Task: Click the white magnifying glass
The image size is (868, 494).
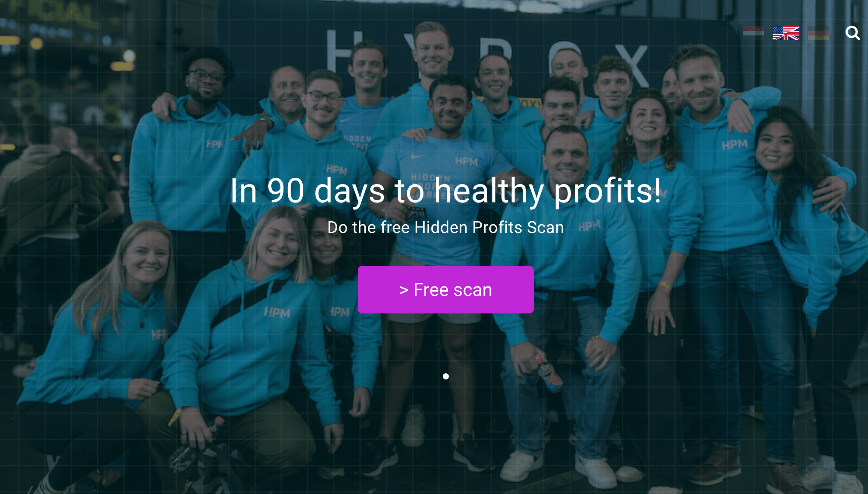Action: tap(852, 33)
